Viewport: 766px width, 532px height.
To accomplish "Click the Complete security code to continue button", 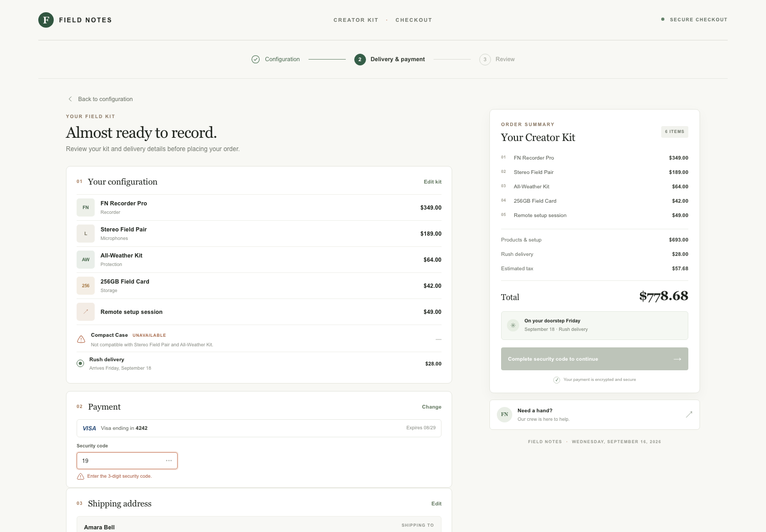I will 595,359.
